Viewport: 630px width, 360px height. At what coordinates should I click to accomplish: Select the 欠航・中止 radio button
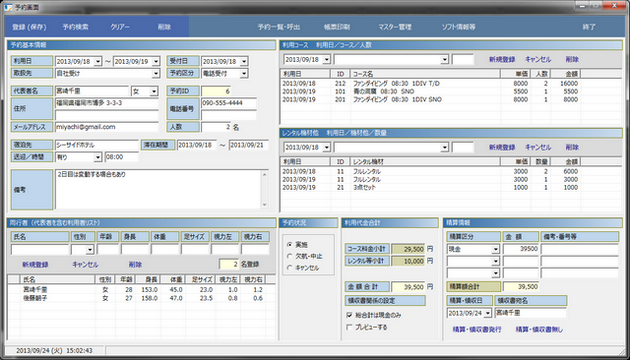point(289,256)
